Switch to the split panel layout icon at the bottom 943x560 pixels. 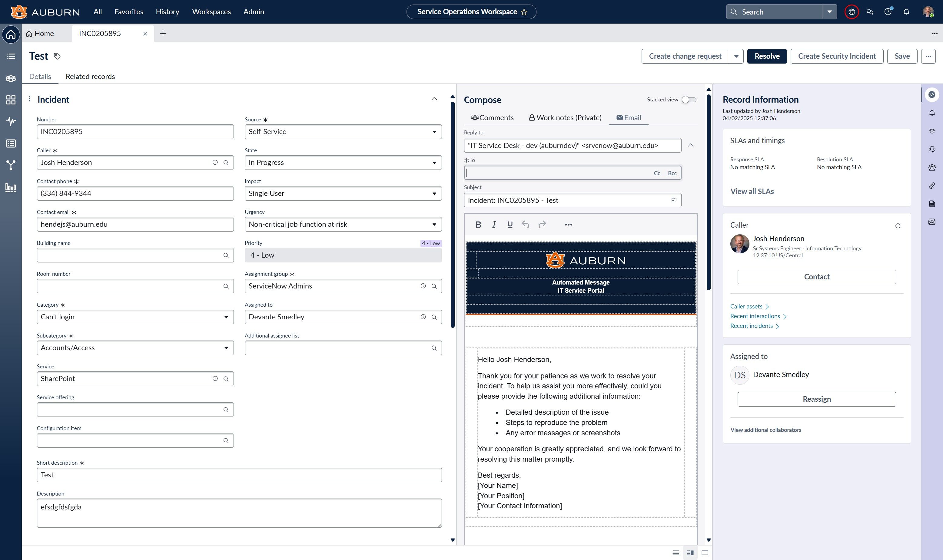690,553
